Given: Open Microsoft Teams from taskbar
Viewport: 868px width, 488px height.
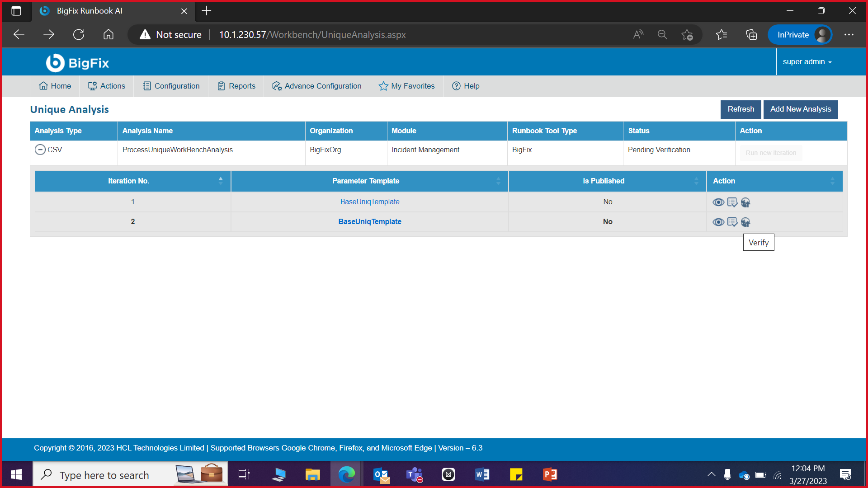Looking at the screenshot, I should (x=414, y=474).
